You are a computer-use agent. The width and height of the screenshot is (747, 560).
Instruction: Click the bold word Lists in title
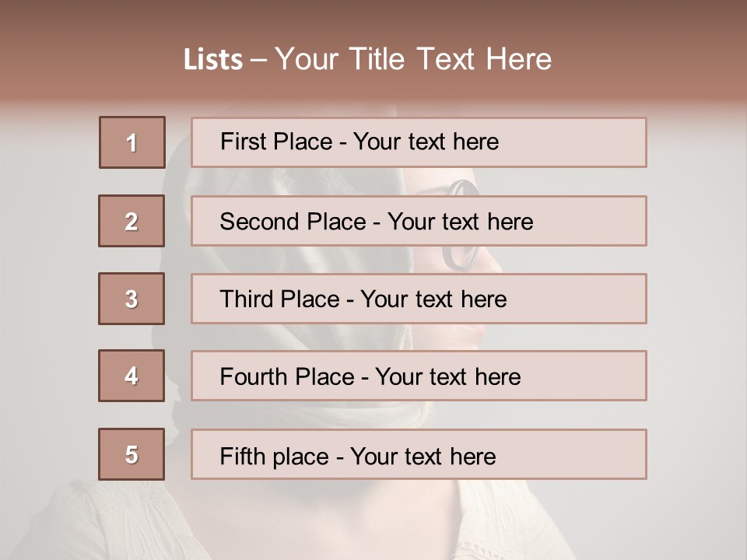(x=213, y=60)
